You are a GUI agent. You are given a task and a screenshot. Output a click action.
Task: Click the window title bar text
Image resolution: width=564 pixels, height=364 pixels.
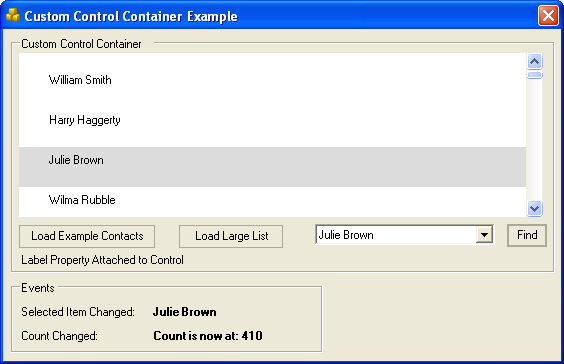click(x=131, y=17)
